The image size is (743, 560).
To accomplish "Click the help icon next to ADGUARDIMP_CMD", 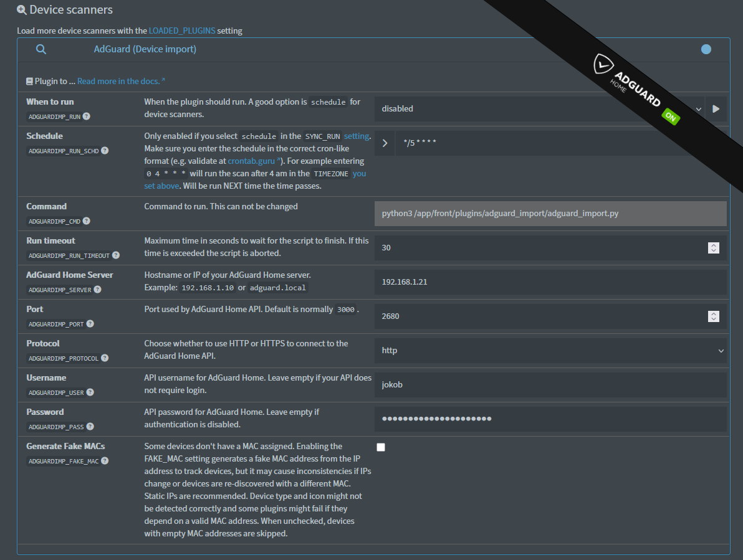I will pyautogui.click(x=86, y=221).
